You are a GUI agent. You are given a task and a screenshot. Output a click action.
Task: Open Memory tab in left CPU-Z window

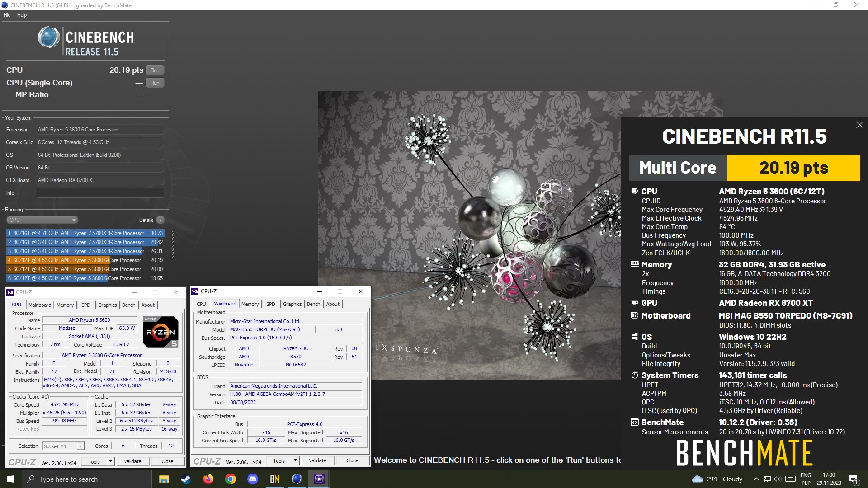(x=65, y=305)
